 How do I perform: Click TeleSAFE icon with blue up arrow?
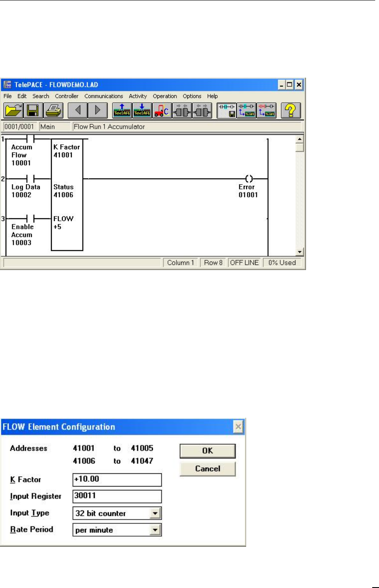[x=122, y=111]
